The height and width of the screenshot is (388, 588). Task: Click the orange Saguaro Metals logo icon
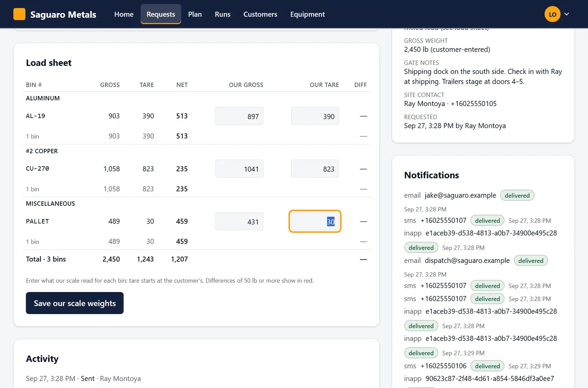[19, 14]
